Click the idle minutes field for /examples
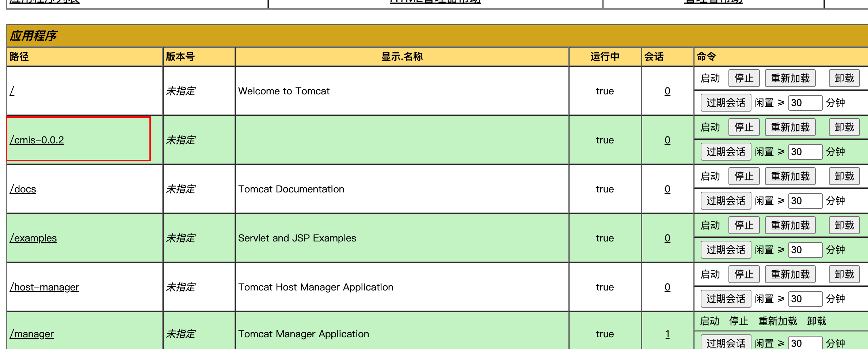 (x=806, y=250)
